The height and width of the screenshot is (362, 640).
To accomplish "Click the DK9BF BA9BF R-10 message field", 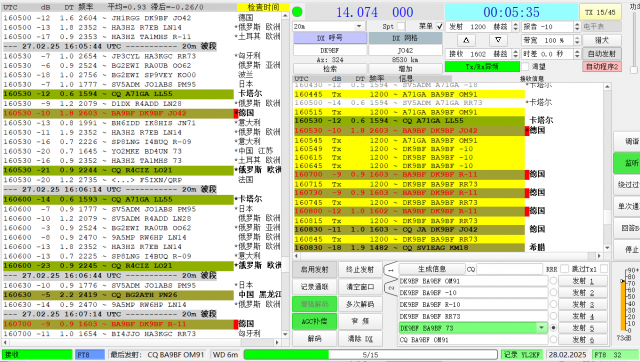I will tap(473, 304).
